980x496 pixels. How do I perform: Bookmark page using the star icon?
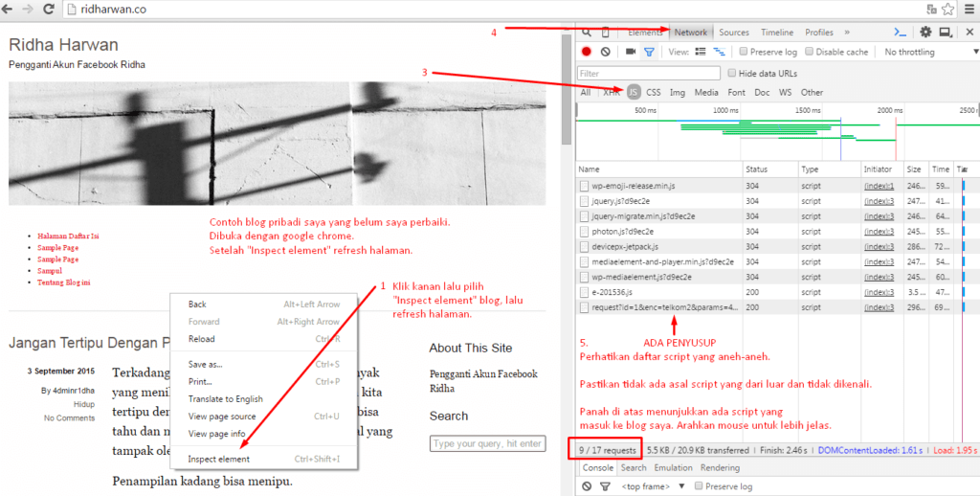[947, 10]
